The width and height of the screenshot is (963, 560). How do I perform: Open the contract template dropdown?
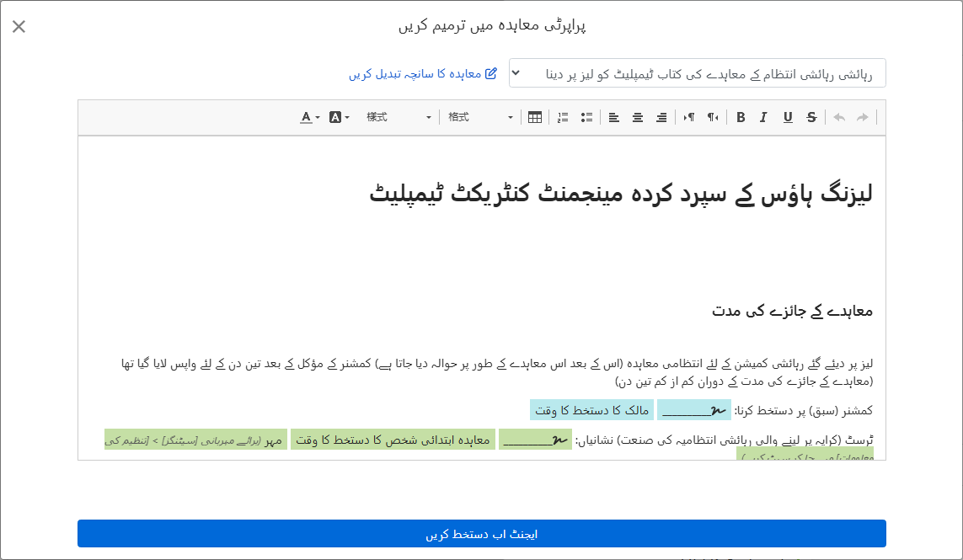point(697,74)
